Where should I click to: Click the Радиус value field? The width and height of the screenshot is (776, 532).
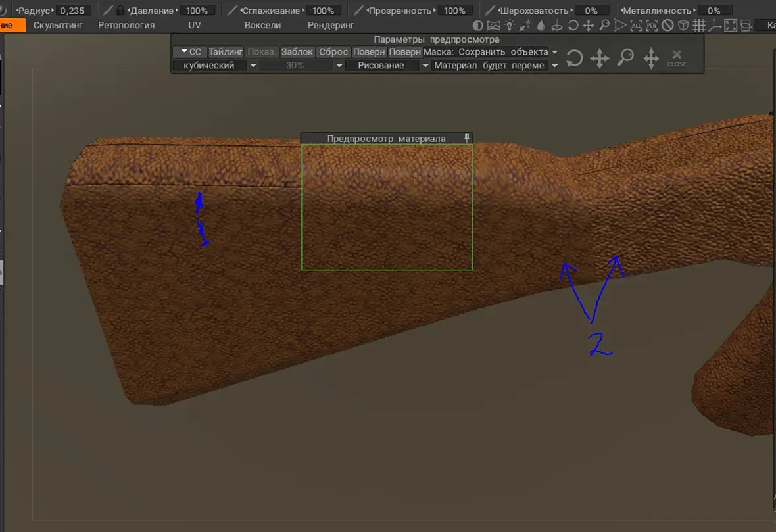[74, 11]
